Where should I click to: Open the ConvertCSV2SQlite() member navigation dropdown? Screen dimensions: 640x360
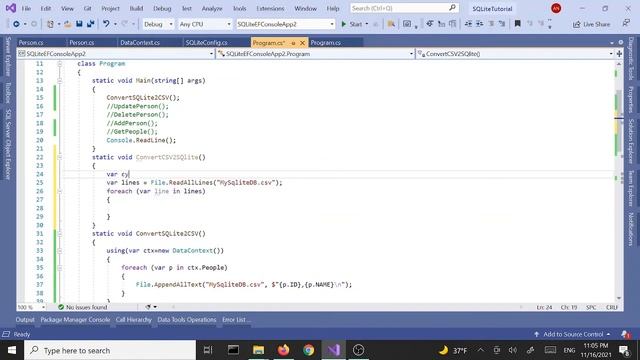pyautogui.click(x=515, y=53)
